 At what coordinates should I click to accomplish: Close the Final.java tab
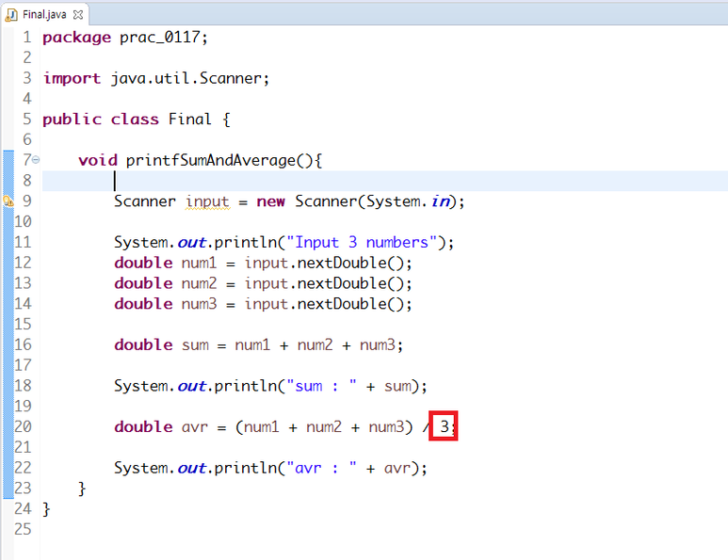click(78, 15)
